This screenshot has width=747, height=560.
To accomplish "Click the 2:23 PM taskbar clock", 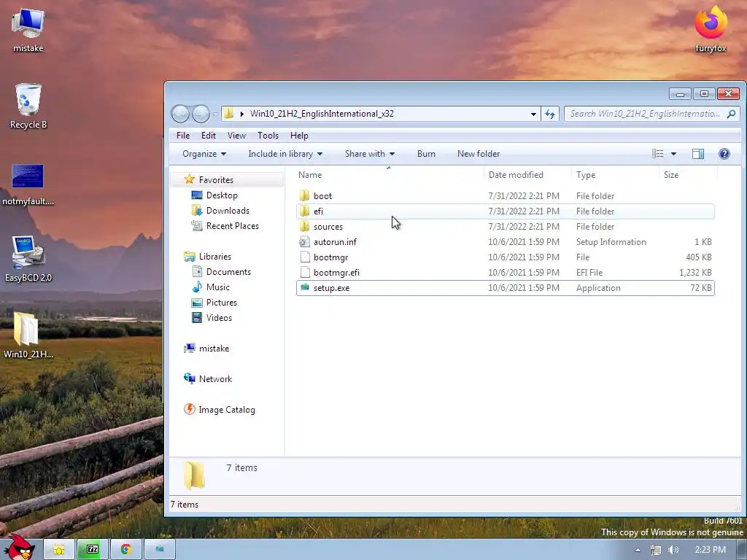I will [x=710, y=550].
